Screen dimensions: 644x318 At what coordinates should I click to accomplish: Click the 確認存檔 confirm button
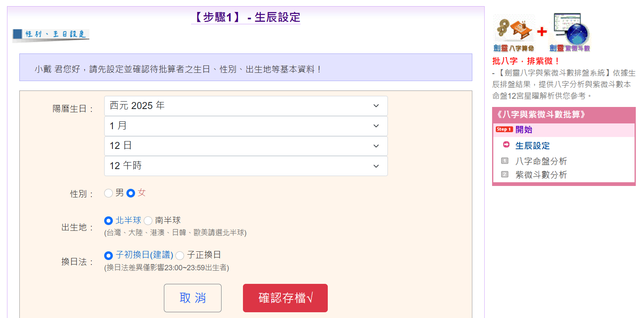pyautogui.click(x=285, y=298)
